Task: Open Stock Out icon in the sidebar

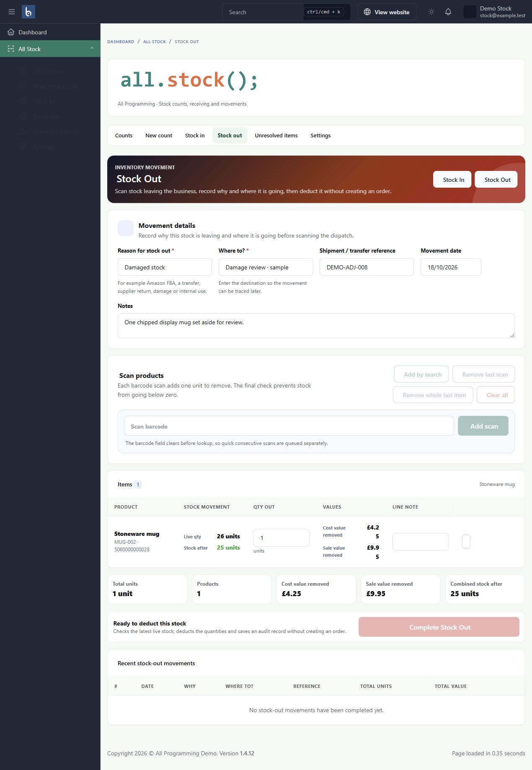Action: pyautogui.click(x=23, y=117)
